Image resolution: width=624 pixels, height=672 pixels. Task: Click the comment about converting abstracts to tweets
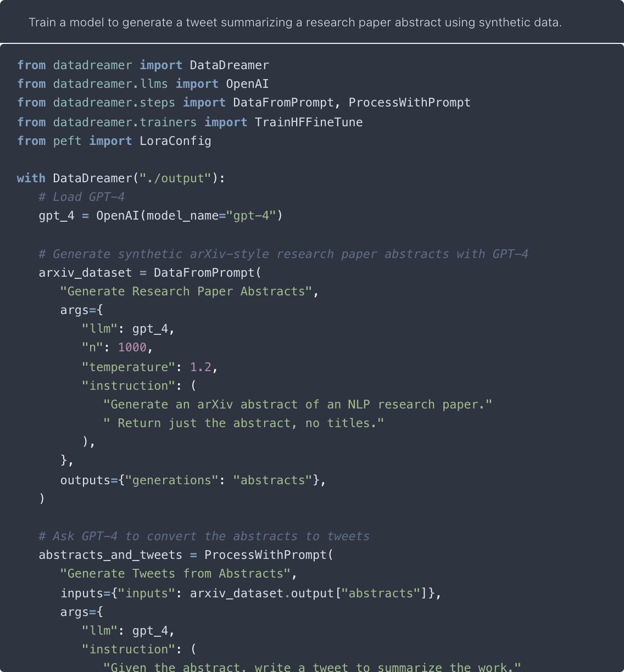coord(204,536)
